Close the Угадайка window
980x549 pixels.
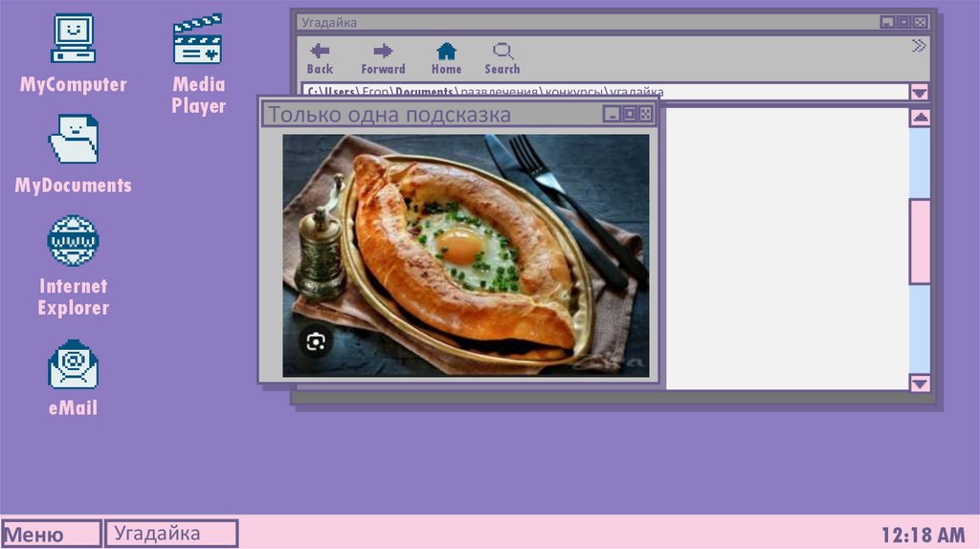tap(920, 23)
